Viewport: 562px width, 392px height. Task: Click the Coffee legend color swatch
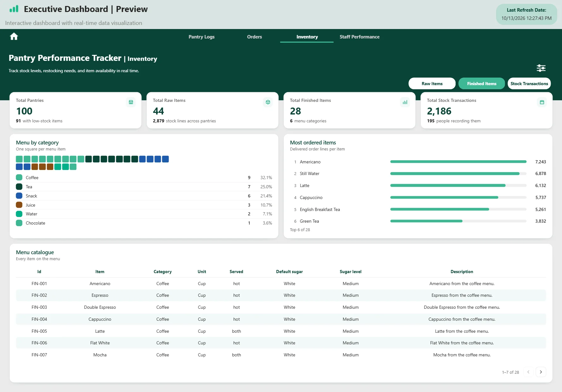(x=19, y=178)
